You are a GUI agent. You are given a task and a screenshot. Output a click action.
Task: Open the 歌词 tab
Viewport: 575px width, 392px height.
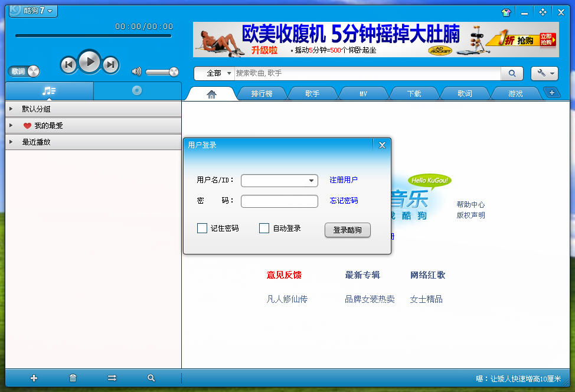click(465, 94)
